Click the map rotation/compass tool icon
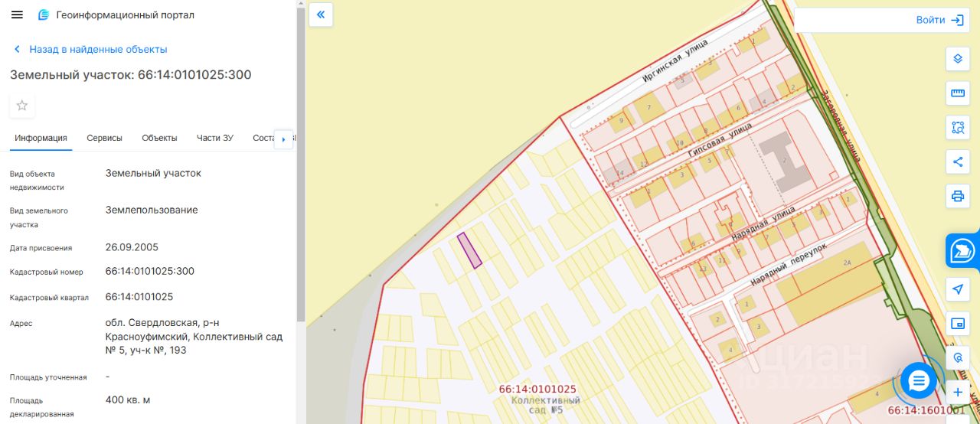 (957, 357)
